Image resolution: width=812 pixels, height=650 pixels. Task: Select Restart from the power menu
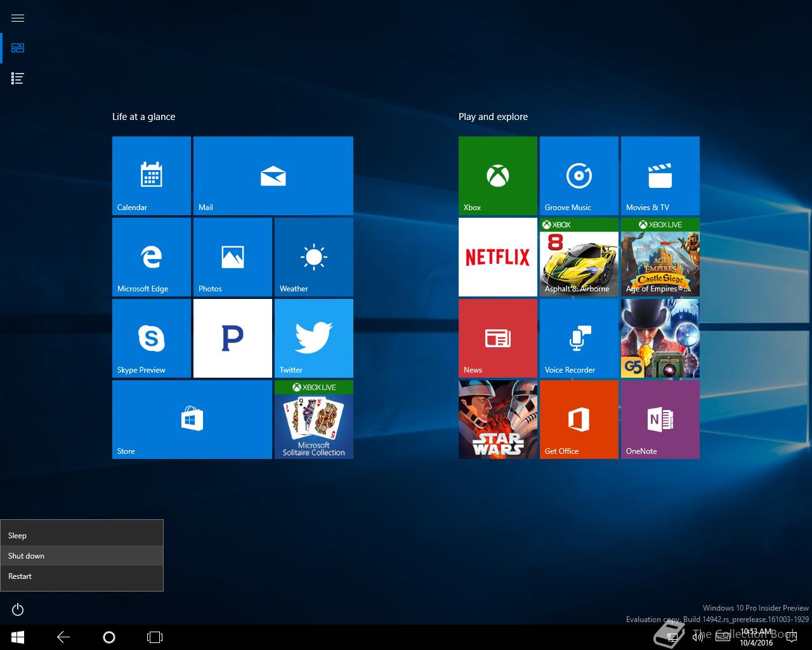coord(82,576)
